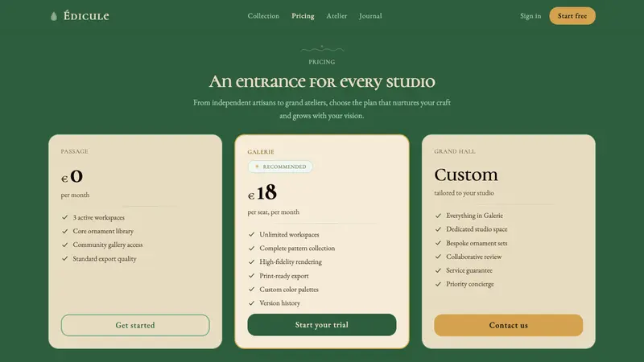Click the 'Complete pattern collection' text
This screenshot has height=362, width=644.
pyautogui.click(x=297, y=249)
